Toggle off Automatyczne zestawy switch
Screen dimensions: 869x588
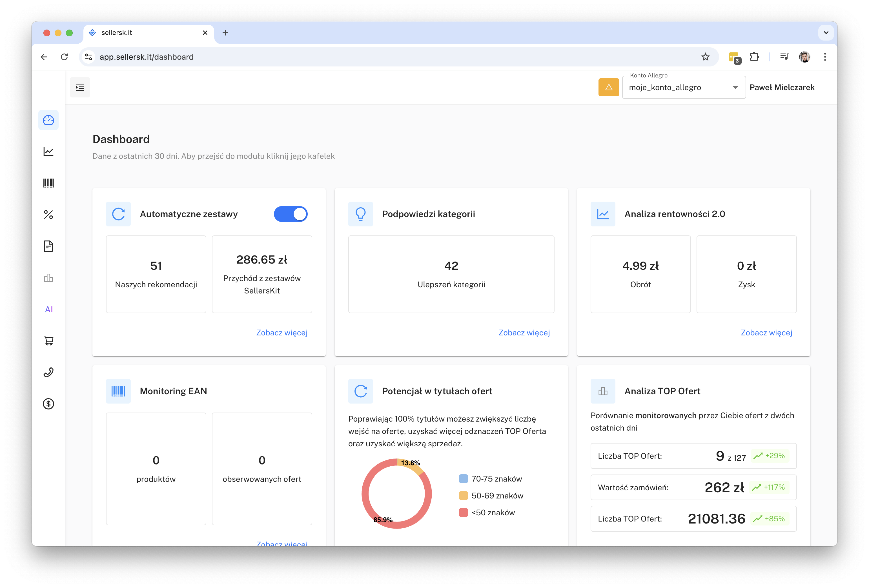pos(291,214)
